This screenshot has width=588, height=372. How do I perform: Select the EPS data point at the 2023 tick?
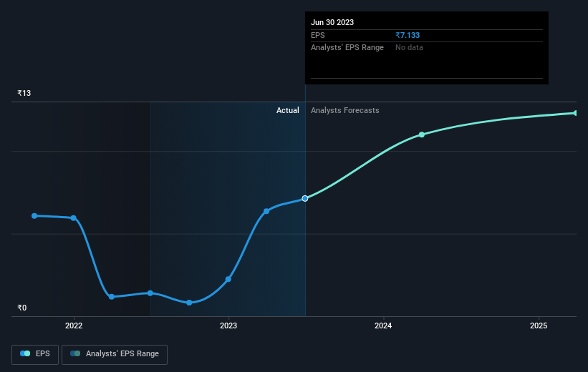228,279
